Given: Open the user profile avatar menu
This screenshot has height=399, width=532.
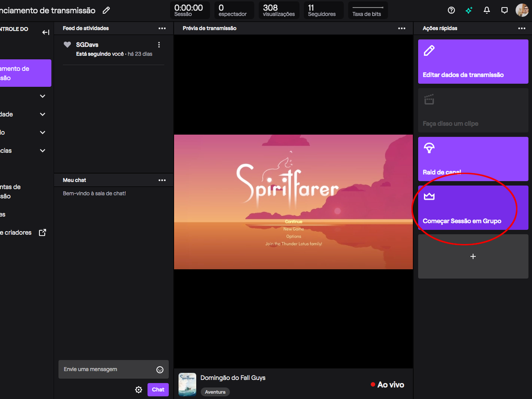Looking at the screenshot, I should (522, 10).
